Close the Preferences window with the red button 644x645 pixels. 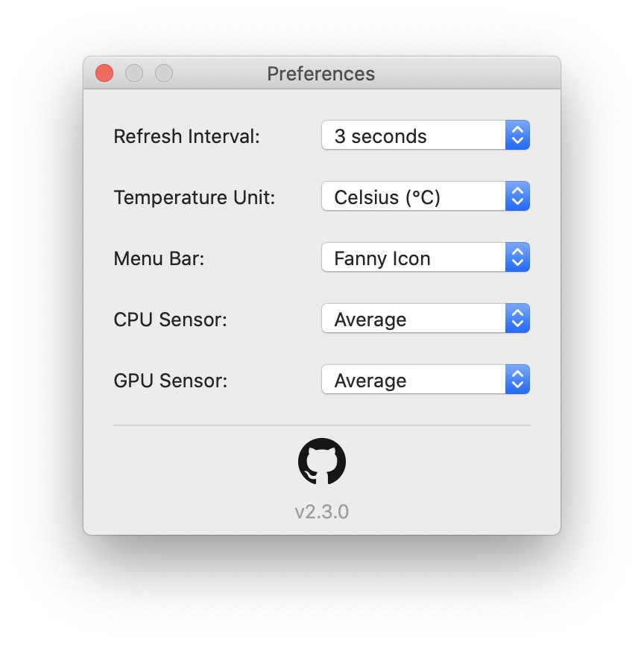pos(104,74)
